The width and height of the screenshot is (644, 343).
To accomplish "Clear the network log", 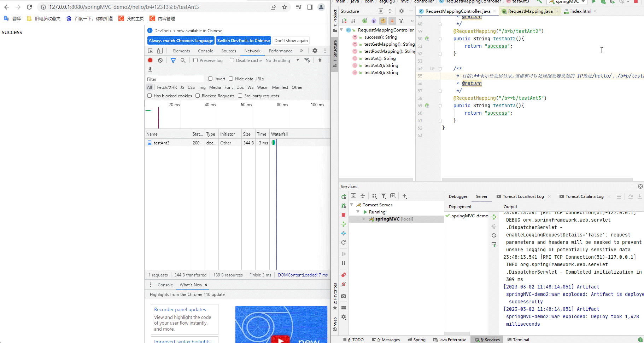I will tap(160, 61).
